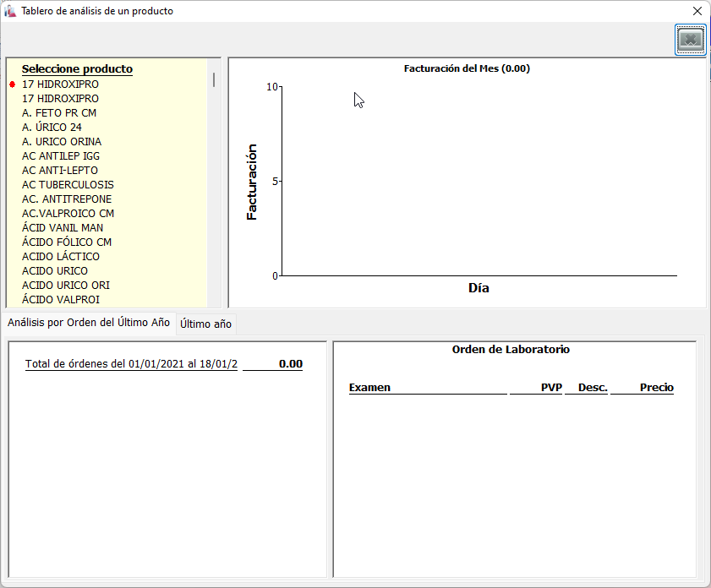
Task: Close the product analysis window
Action: point(697,11)
